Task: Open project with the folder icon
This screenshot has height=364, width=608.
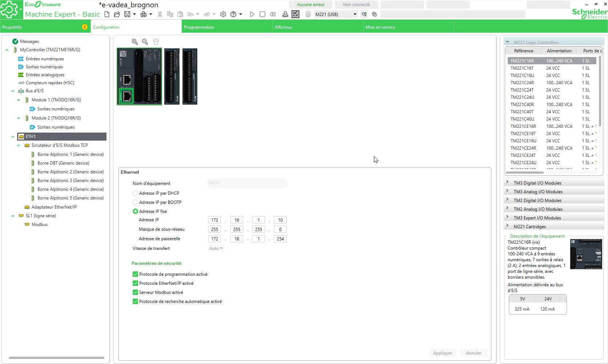Action: click(117, 14)
